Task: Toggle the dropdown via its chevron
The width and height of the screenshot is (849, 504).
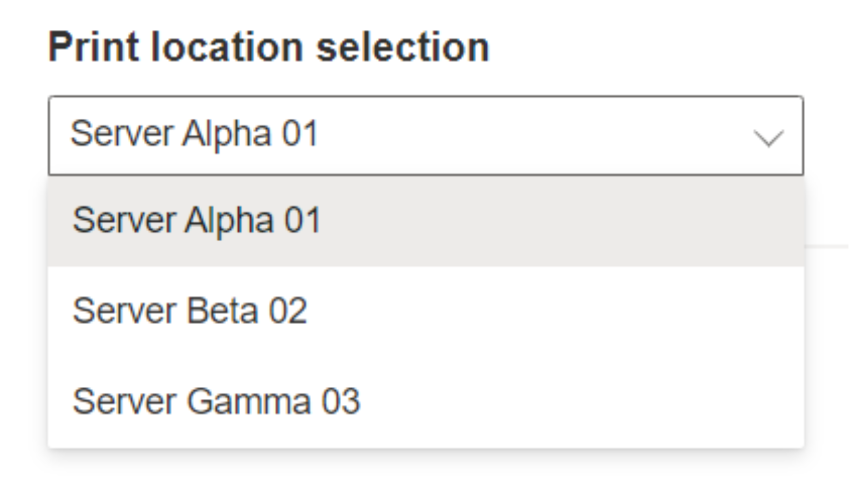Action: click(x=768, y=138)
